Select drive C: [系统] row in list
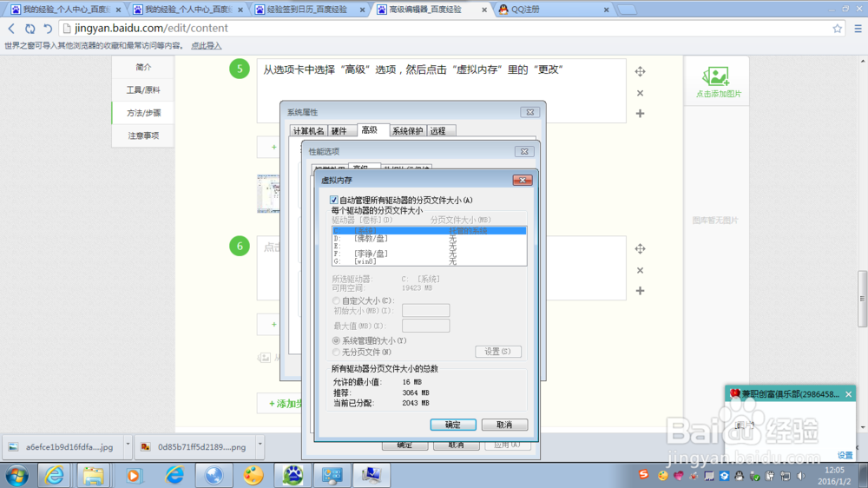 tap(429, 230)
